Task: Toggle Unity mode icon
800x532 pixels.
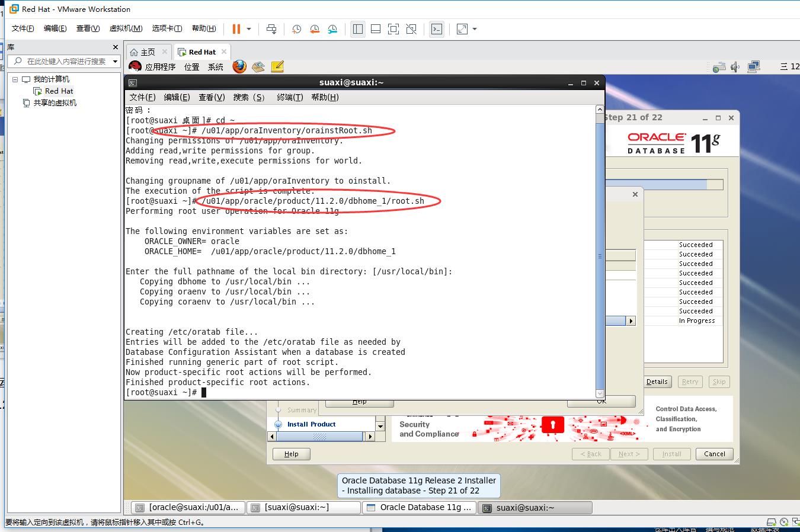Action: click(411, 29)
